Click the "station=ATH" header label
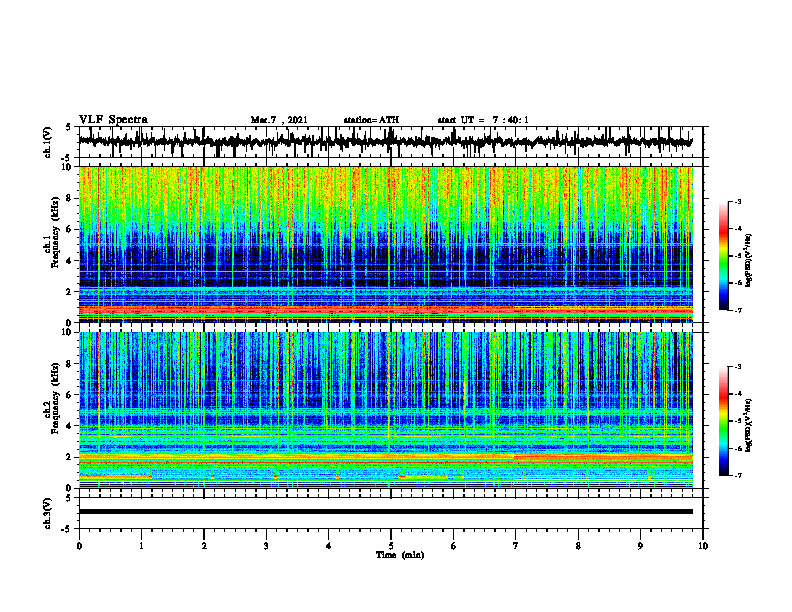The height and width of the screenshot is (612, 792). pyautogui.click(x=371, y=120)
